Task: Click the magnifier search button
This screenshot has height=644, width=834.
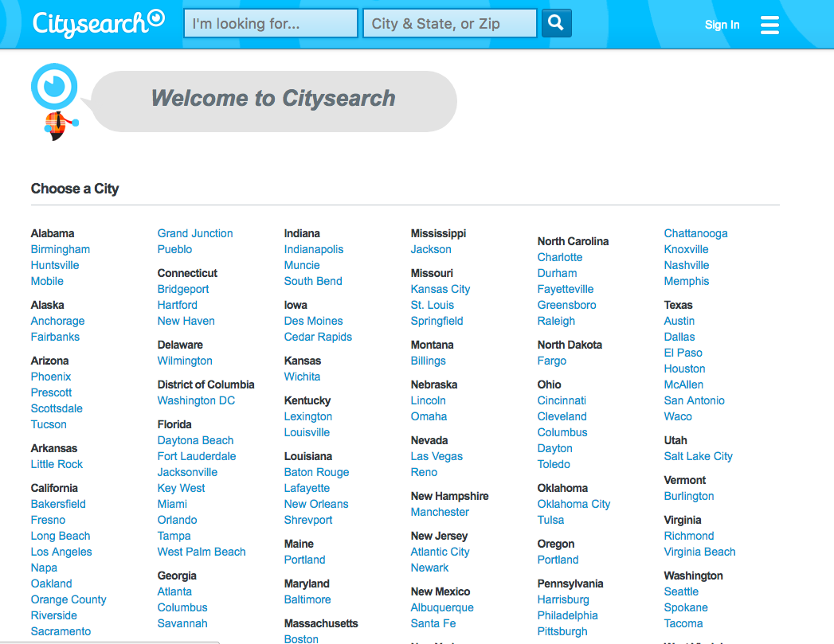Action: click(556, 23)
